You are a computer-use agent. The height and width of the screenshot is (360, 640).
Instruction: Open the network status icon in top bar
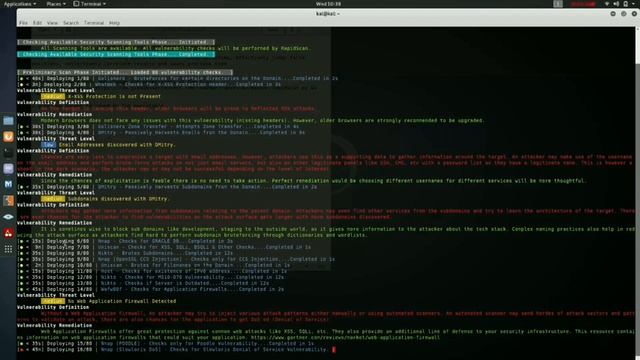click(607, 4)
